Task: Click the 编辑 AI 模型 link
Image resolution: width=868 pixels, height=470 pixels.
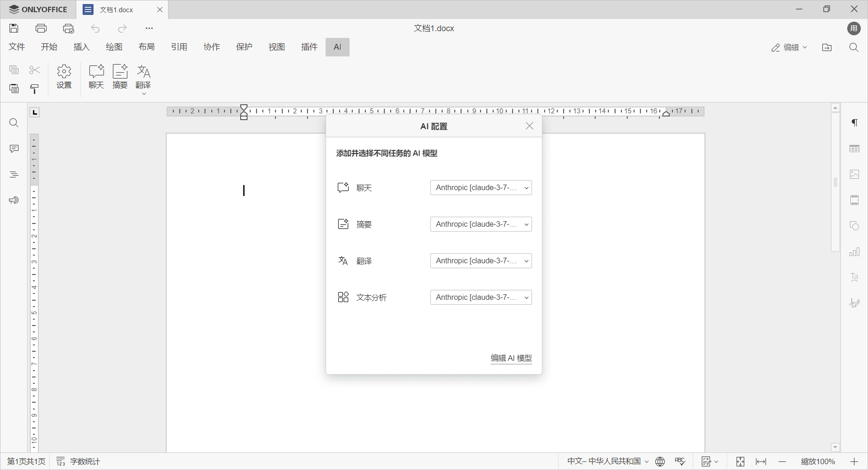Action: coord(511,358)
